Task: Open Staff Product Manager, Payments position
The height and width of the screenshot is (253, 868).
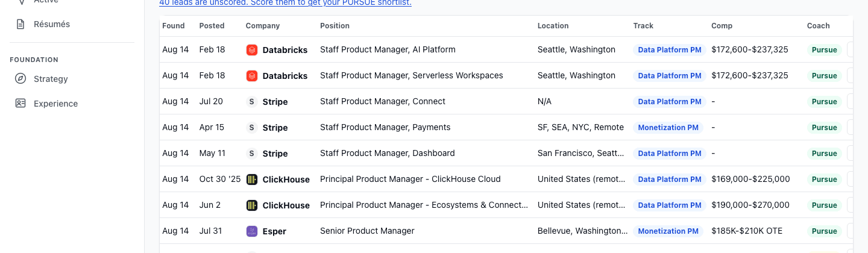Action: pyautogui.click(x=385, y=127)
